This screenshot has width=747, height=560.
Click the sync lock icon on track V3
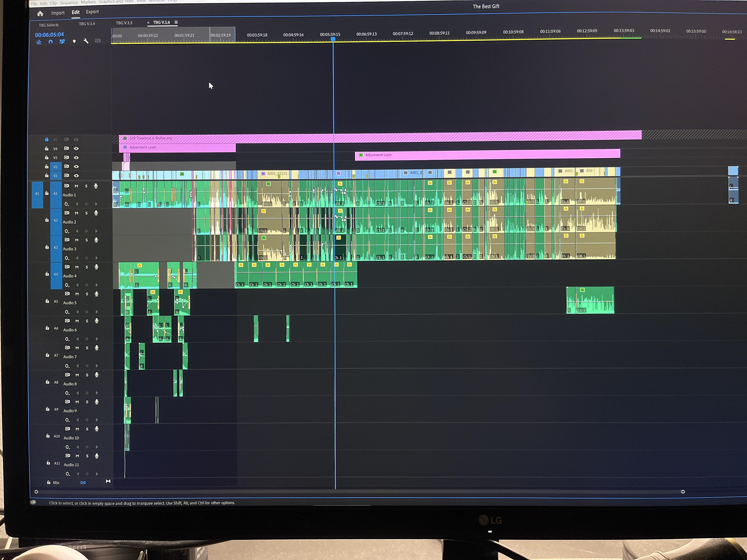coord(67,158)
